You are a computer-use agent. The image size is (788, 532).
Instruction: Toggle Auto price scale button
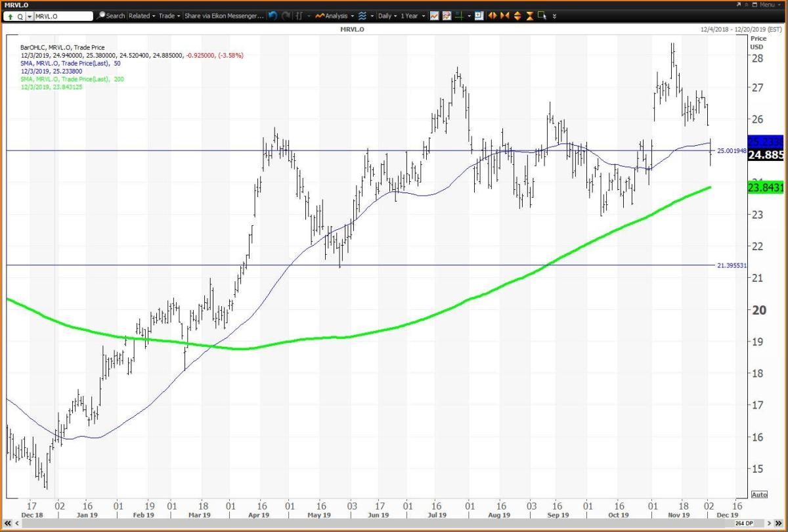point(758,494)
